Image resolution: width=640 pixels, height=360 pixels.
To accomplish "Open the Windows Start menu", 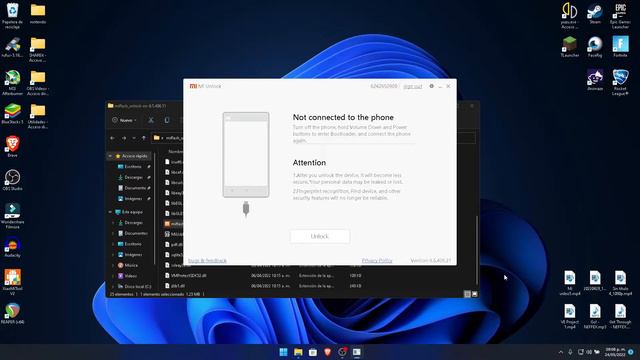I will point(283,352).
